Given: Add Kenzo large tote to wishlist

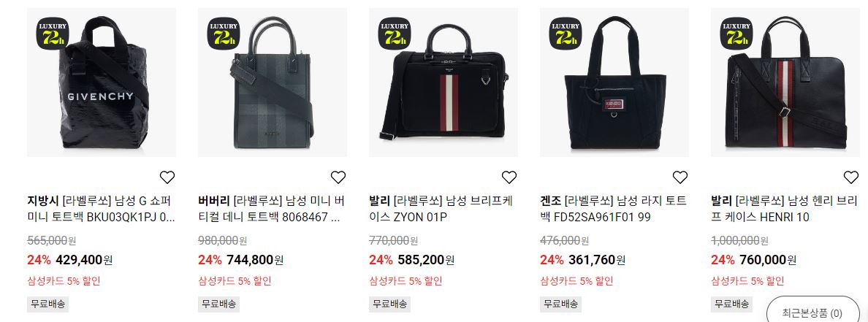Looking at the screenshot, I should point(679,177).
